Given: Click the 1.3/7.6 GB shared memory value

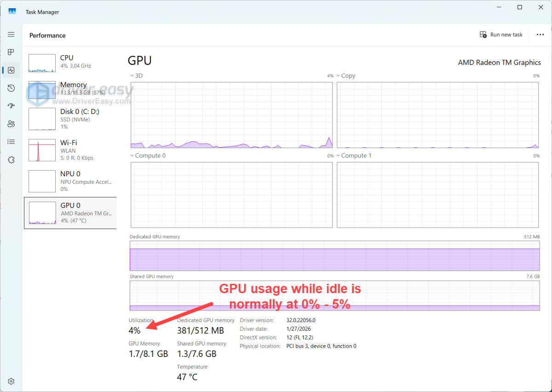Looking at the screenshot, I should click(197, 354).
